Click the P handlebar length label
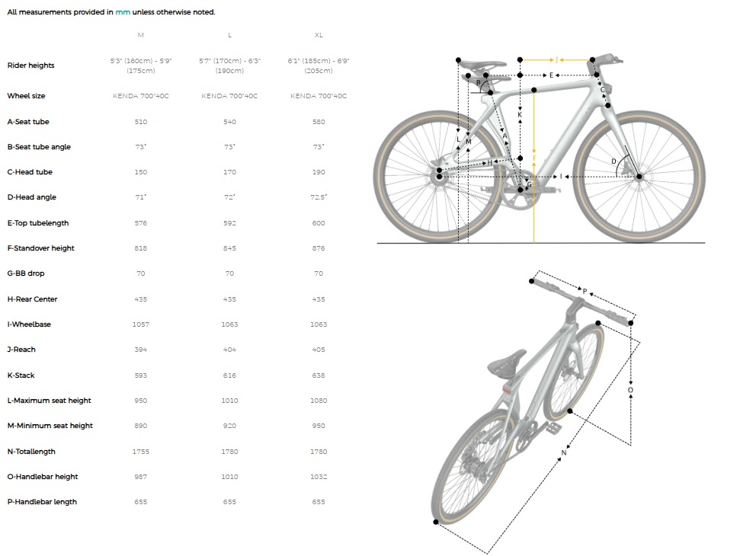The width and height of the screenshot is (756, 556). click(585, 292)
